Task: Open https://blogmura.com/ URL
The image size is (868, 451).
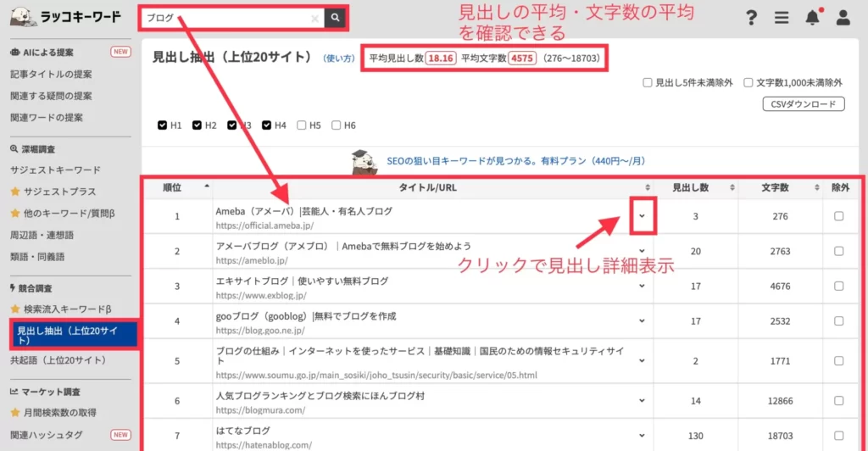Action: point(260,409)
